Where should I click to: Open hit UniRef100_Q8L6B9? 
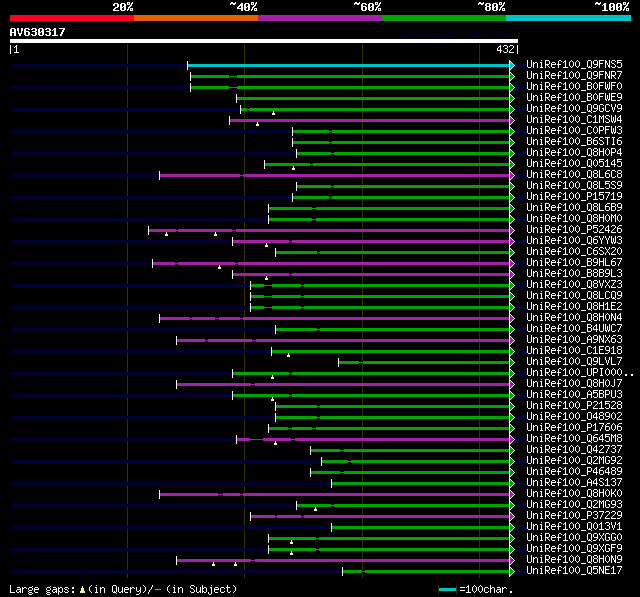574,208
